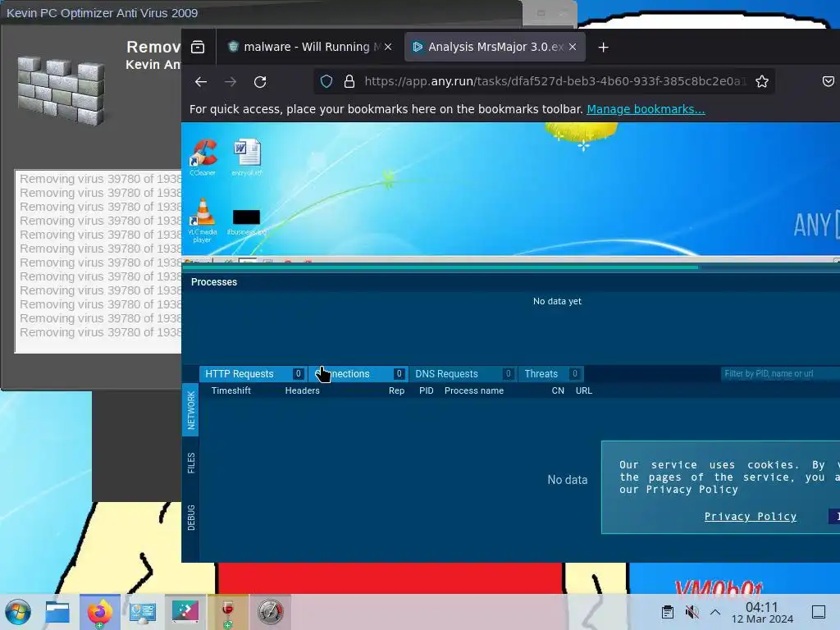Open the 'Manage bookmarks...' link
The height and width of the screenshot is (630, 840).
646,109
